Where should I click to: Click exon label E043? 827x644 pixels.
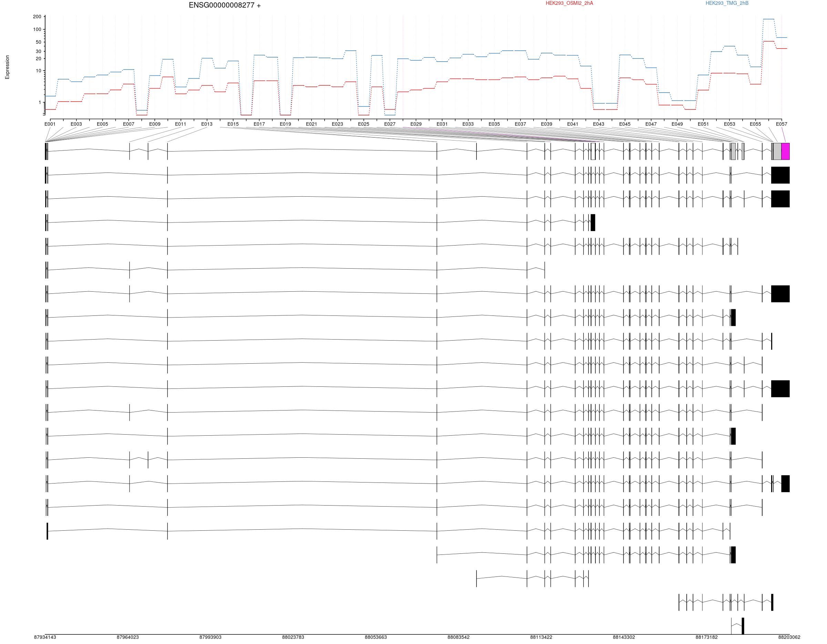click(x=599, y=124)
